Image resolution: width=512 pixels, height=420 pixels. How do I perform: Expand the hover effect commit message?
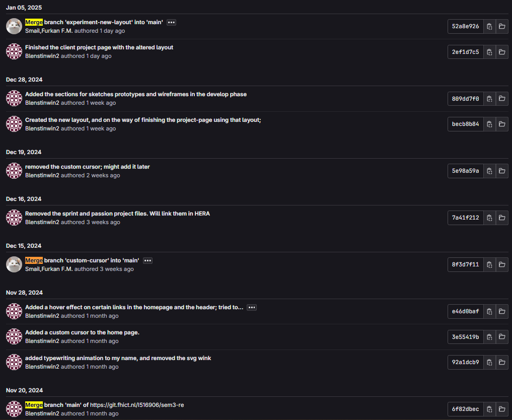[x=252, y=307]
